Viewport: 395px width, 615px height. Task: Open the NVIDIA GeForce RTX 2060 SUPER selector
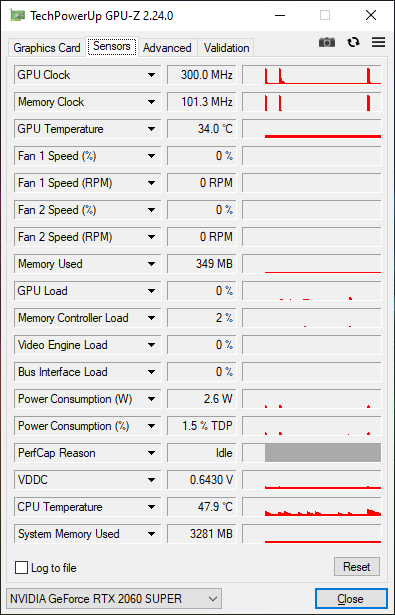coord(114,599)
